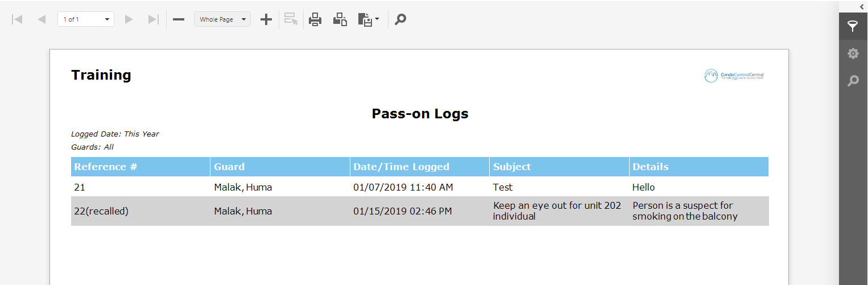Click the previous page arrow
This screenshot has height=285, width=868.
[x=42, y=19]
